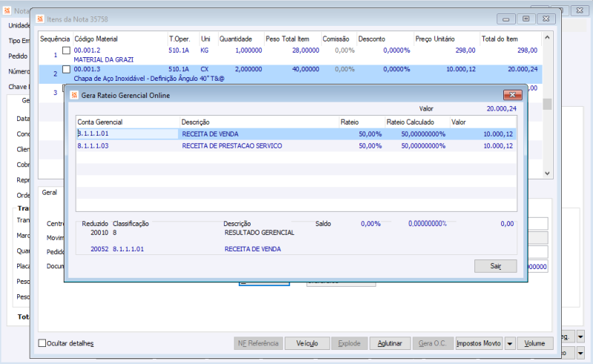
Task: Click the RECEITA DE PRESTACAO SERVICO description
Action: (x=232, y=146)
